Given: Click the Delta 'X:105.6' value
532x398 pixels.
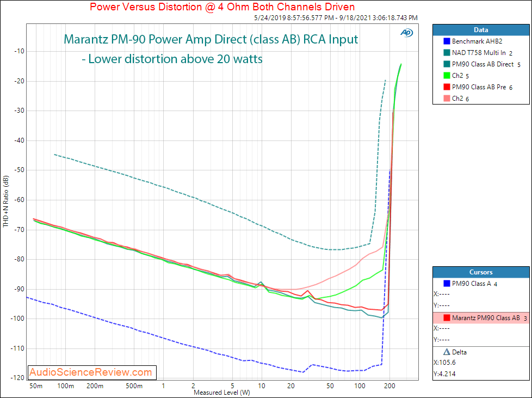Looking at the screenshot, I should (x=444, y=363).
